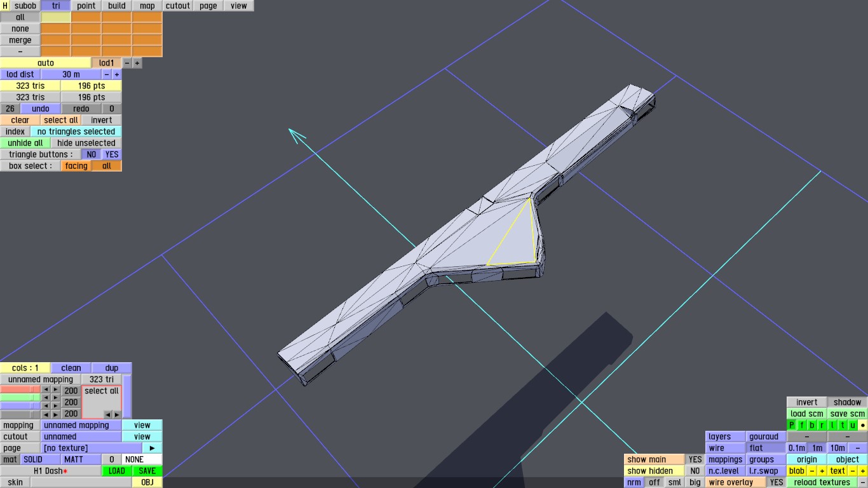The width and height of the screenshot is (868, 488).
Task: Increase lod dist with plus button
Action: coord(117,74)
